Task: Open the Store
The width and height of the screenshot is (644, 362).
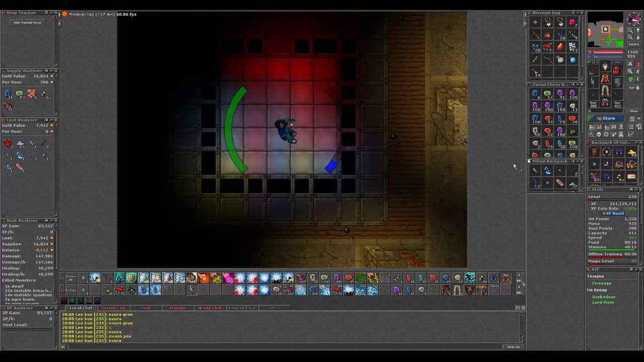Action: pos(605,118)
